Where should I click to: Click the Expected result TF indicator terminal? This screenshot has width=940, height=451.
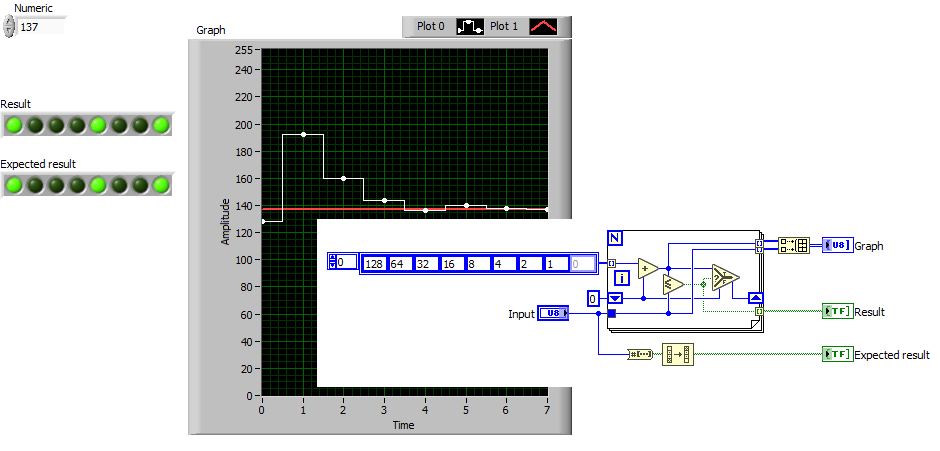coord(837,354)
